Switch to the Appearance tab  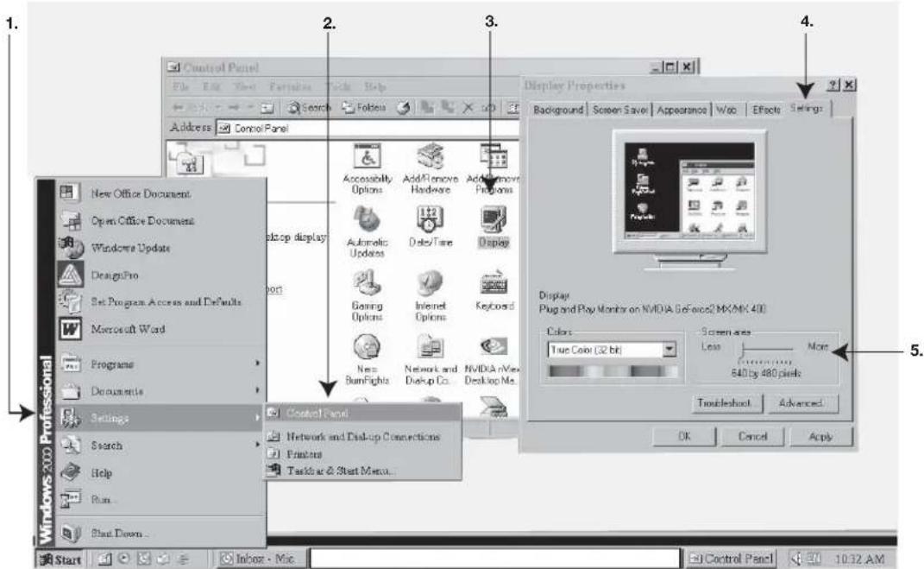682,110
